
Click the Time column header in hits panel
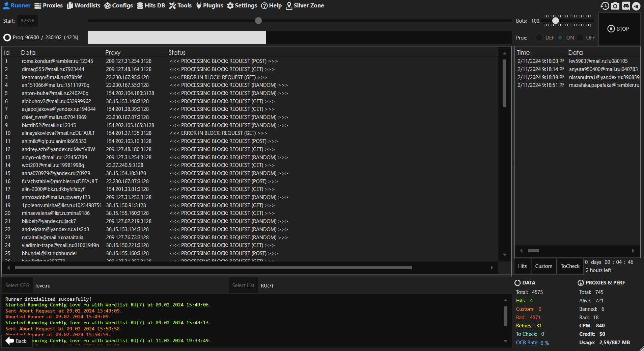523,52
